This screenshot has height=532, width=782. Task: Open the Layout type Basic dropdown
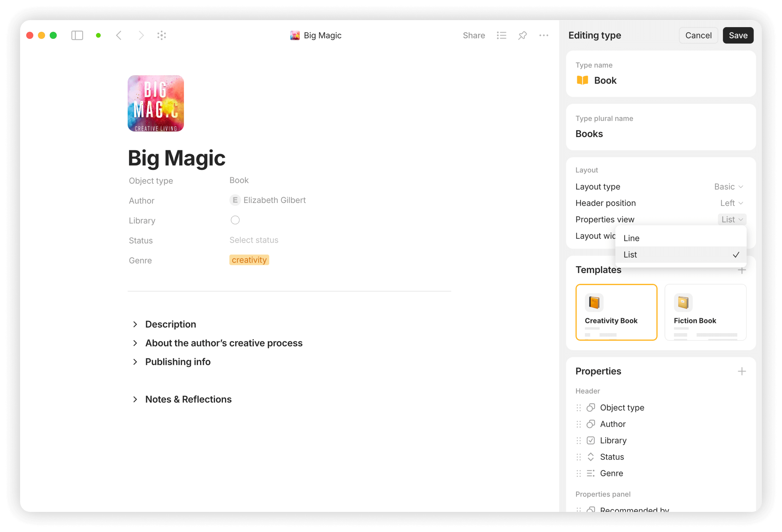click(729, 187)
